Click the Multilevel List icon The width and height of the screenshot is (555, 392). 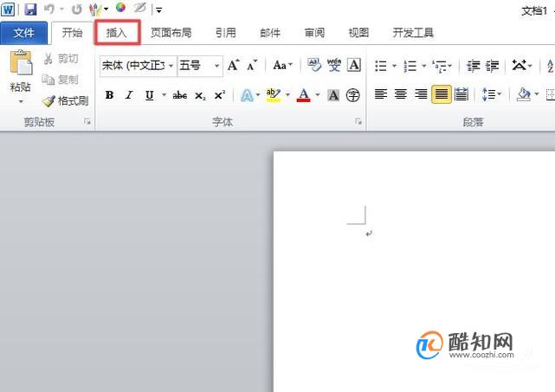[x=440, y=66]
